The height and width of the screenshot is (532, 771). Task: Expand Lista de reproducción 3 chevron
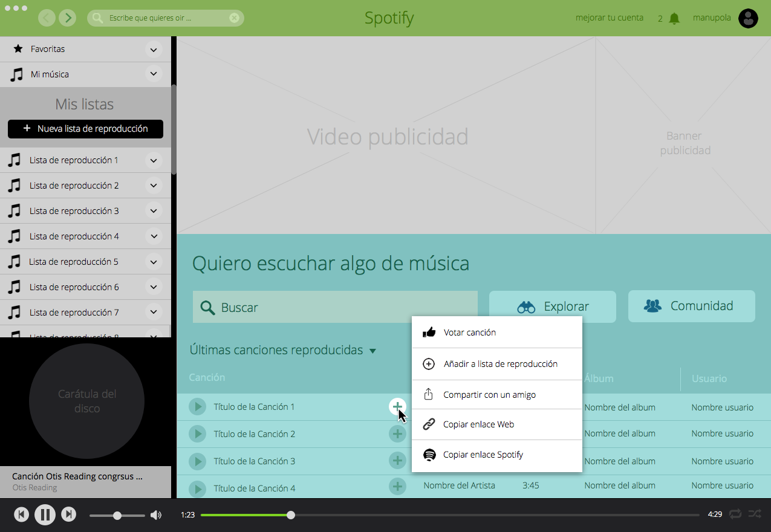(154, 211)
